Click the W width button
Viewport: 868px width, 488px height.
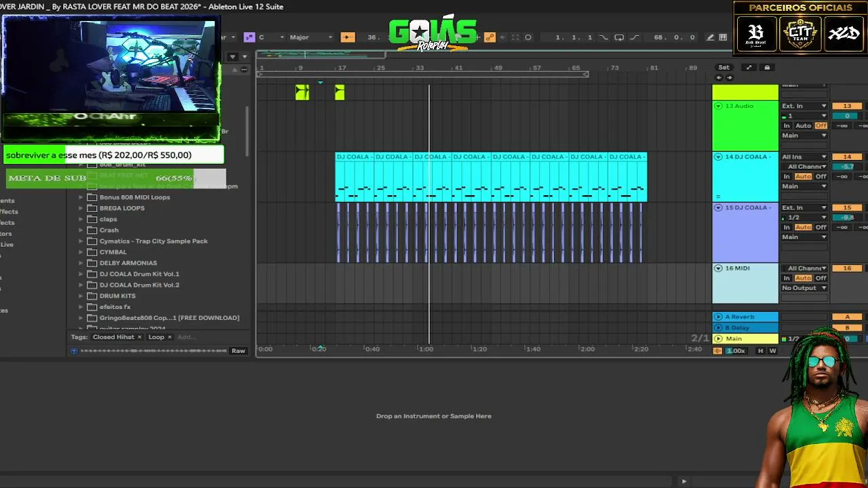[x=772, y=350]
